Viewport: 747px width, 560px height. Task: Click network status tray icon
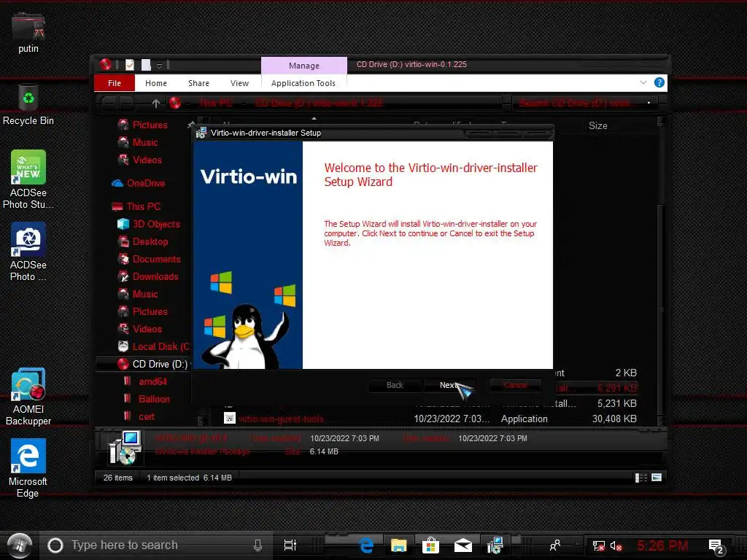598,545
